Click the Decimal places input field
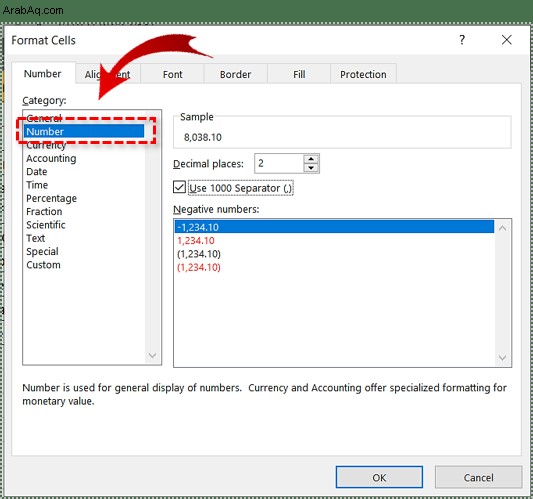This screenshot has width=533, height=499. [x=279, y=163]
